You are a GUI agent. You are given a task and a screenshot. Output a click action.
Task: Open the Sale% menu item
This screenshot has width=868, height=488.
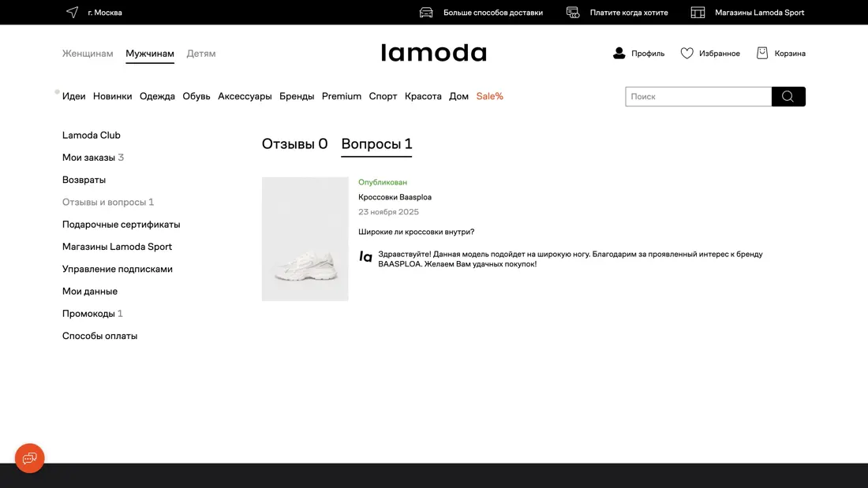489,96
